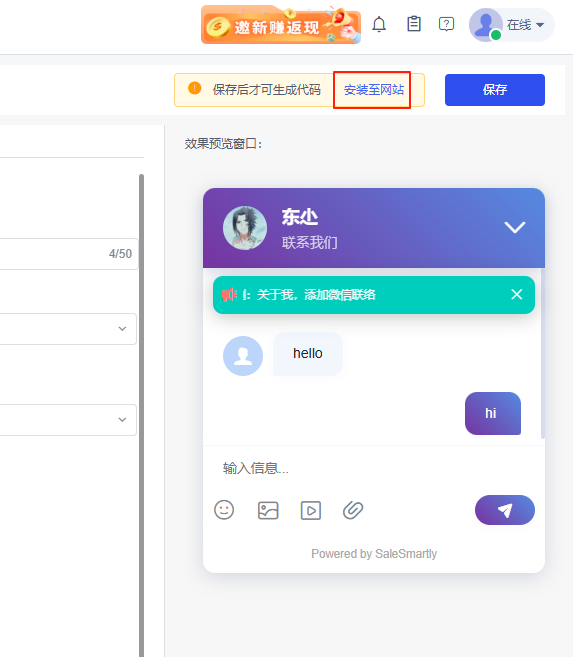Click the hello message bubble

[x=307, y=354]
